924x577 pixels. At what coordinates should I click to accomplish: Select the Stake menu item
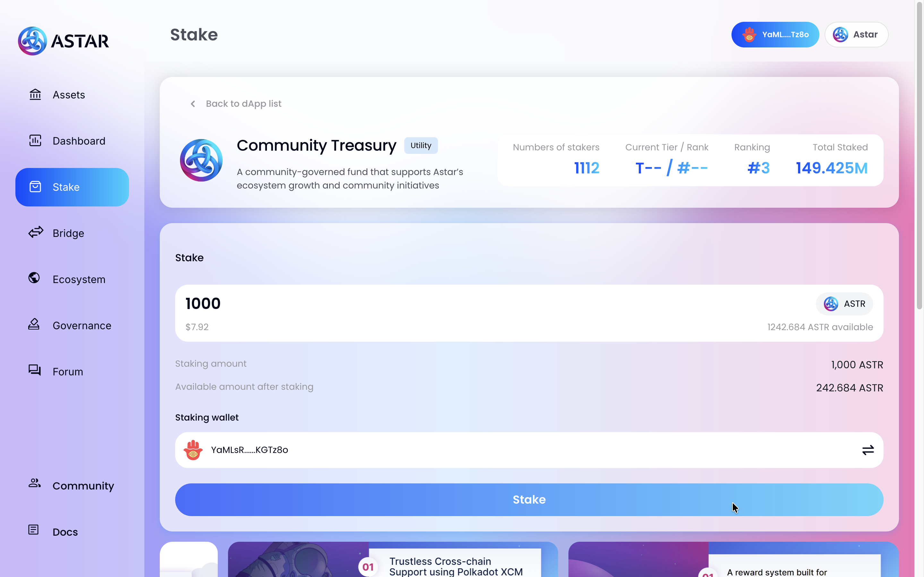click(72, 187)
